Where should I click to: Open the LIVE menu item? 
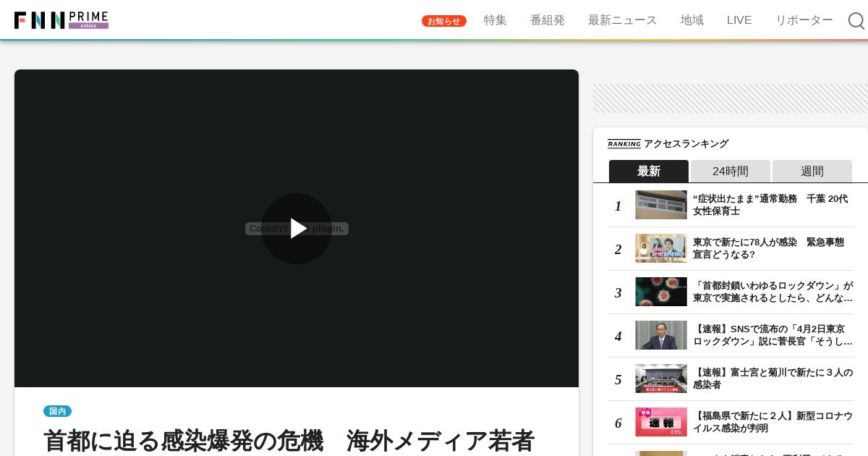click(739, 20)
